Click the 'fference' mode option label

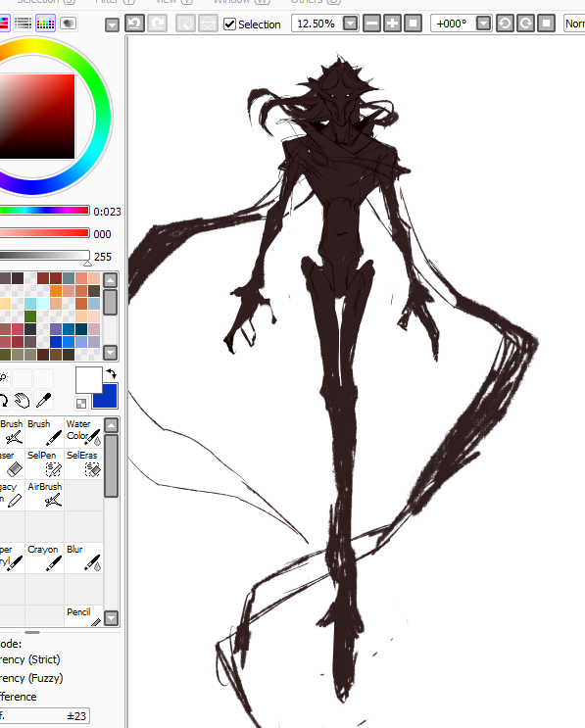click(x=19, y=697)
